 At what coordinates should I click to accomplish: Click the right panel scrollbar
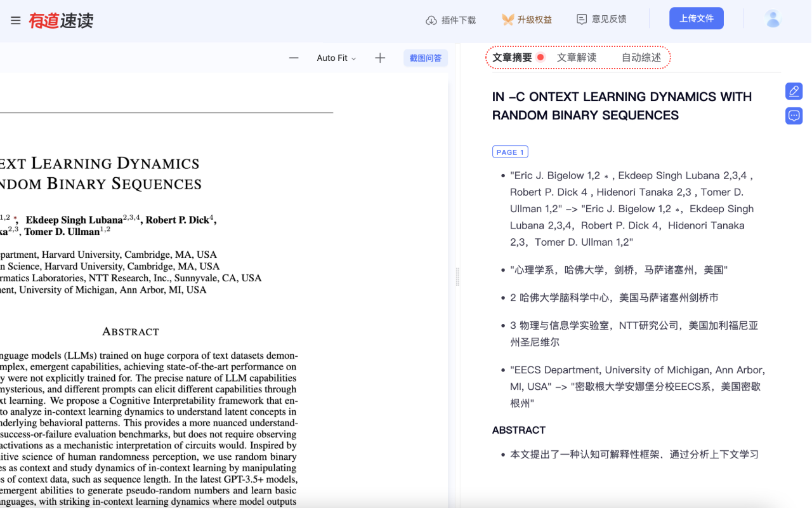(808, 190)
